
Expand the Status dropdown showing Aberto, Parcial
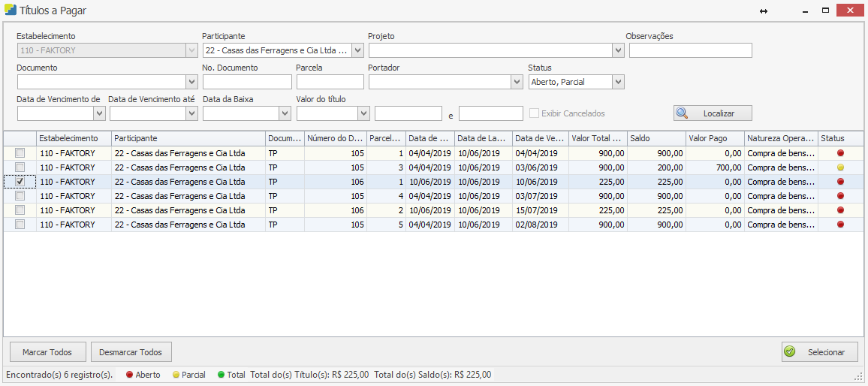[x=618, y=82]
